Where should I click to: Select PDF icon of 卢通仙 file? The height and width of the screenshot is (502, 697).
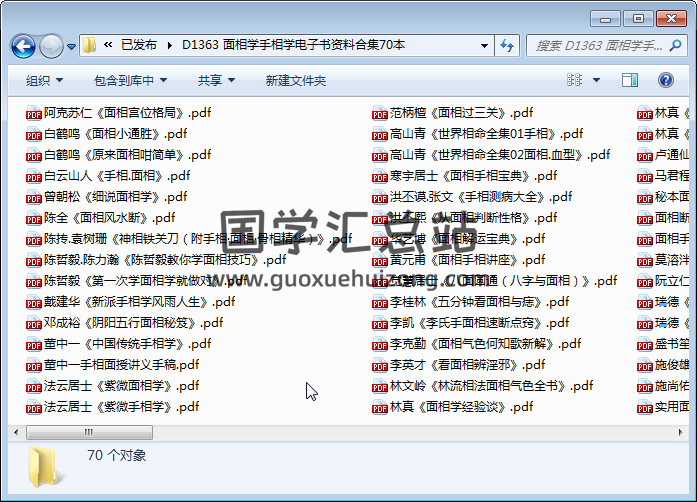(645, 155)
